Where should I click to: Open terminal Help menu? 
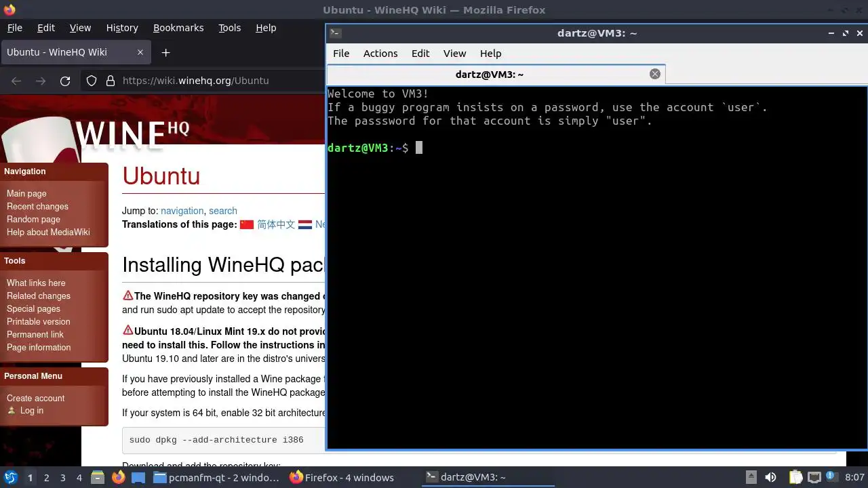coord(490,54)
